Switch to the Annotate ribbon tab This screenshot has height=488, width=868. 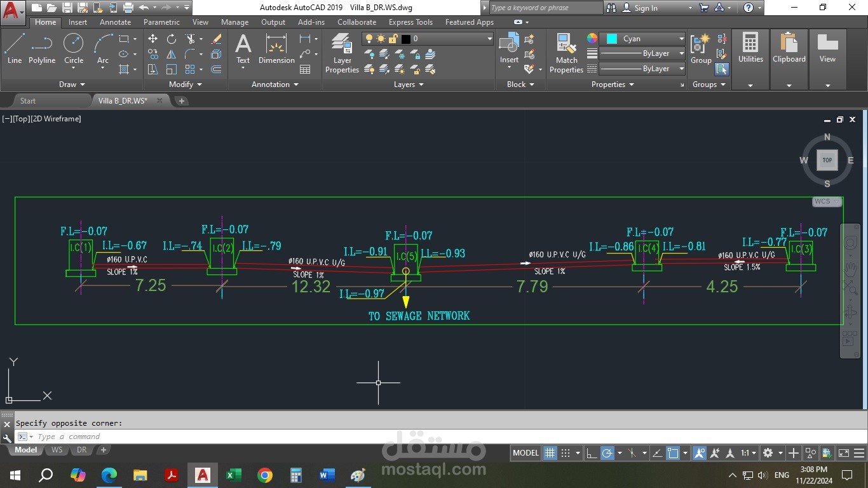coord(115,22)
